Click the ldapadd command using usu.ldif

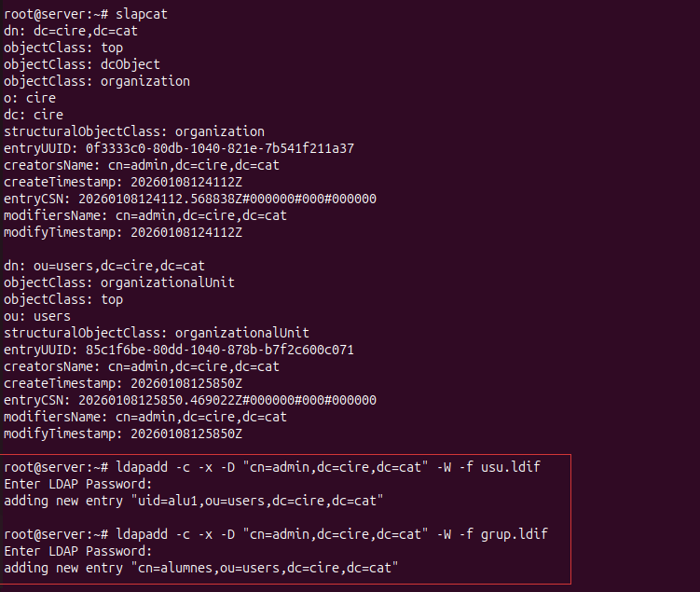(328, 466)
